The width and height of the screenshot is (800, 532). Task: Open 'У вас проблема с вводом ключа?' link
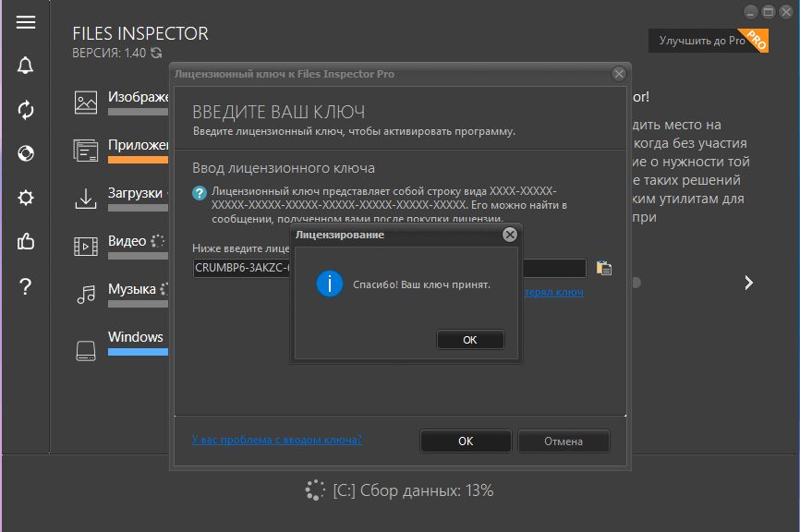(x=276, y=440)
